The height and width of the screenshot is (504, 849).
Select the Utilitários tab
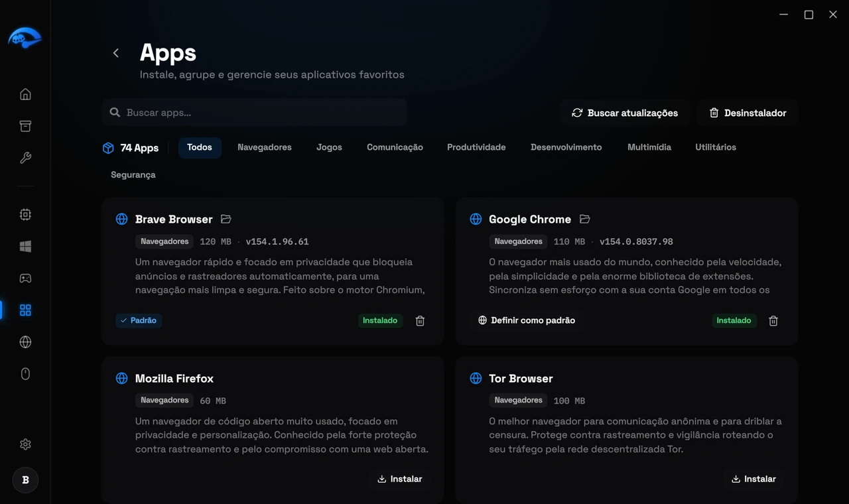coord(716,147)
